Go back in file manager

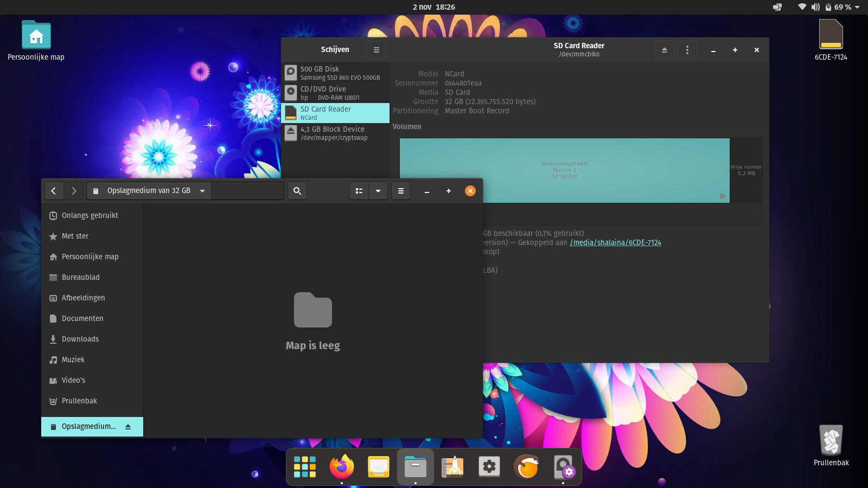pos(53,191)
